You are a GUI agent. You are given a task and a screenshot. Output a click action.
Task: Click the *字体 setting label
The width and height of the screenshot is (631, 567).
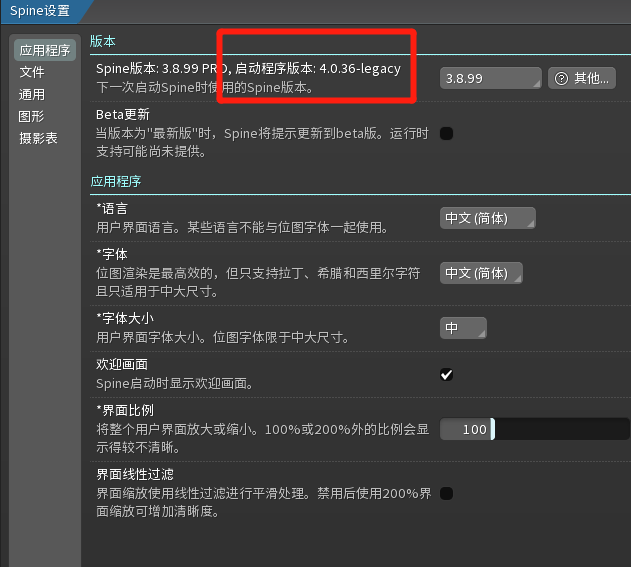(x=112, y=254)
